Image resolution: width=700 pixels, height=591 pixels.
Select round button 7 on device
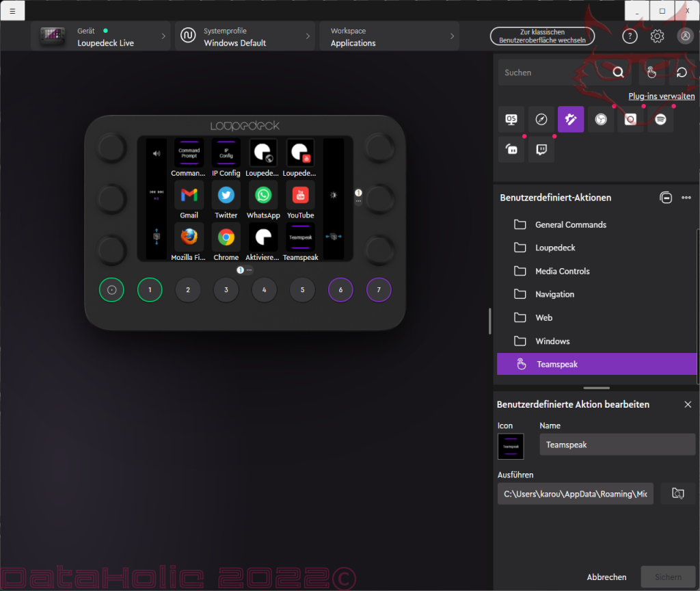tap(379, 290)
